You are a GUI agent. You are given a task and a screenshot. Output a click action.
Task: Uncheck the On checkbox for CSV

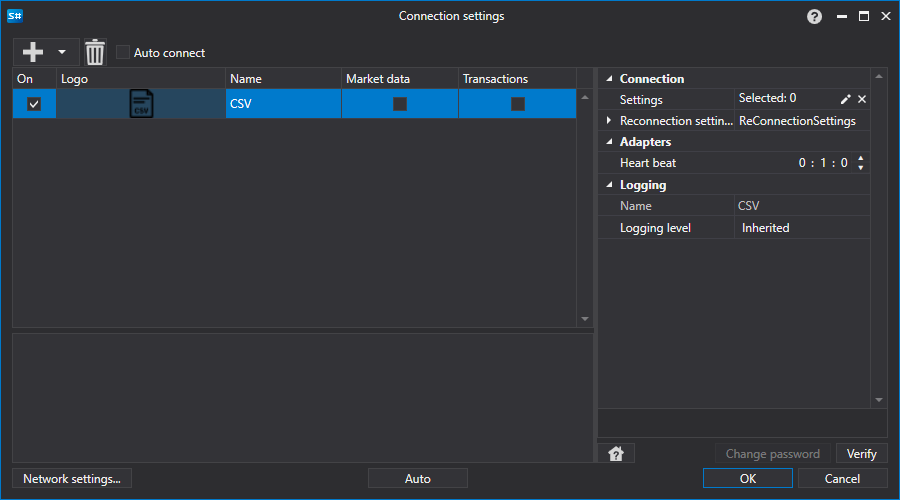34,104
